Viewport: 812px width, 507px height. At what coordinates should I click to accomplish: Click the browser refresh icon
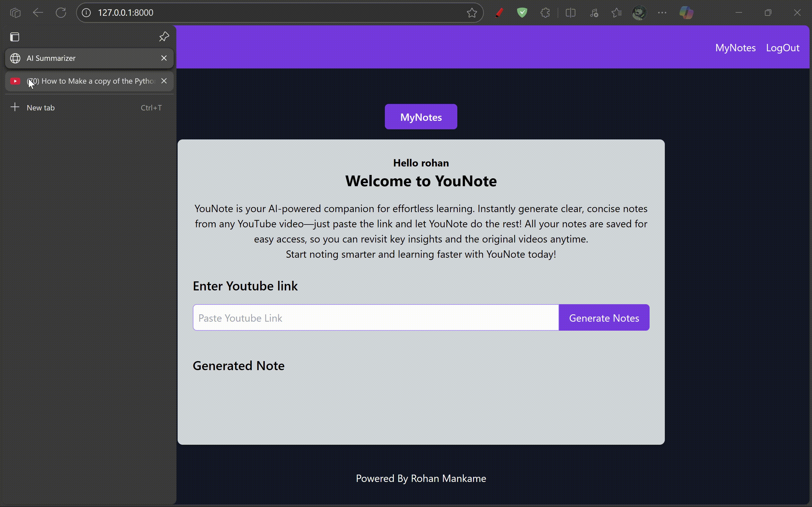[x=61, y=13]
